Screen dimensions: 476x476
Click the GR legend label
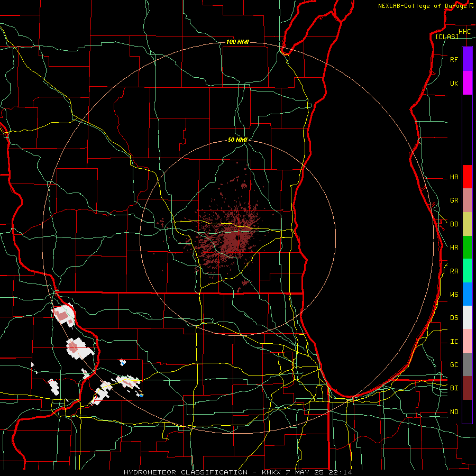click(x=454, y=200)
